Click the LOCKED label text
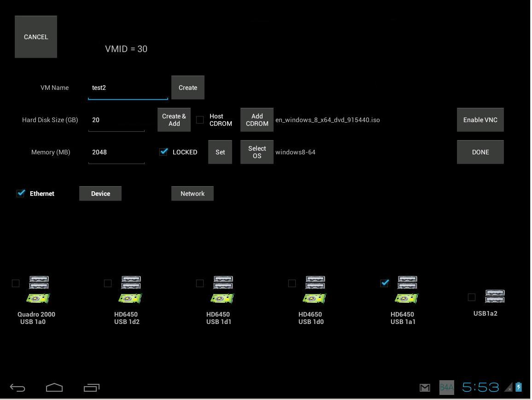532x400 pixels. tap(185, 152)
